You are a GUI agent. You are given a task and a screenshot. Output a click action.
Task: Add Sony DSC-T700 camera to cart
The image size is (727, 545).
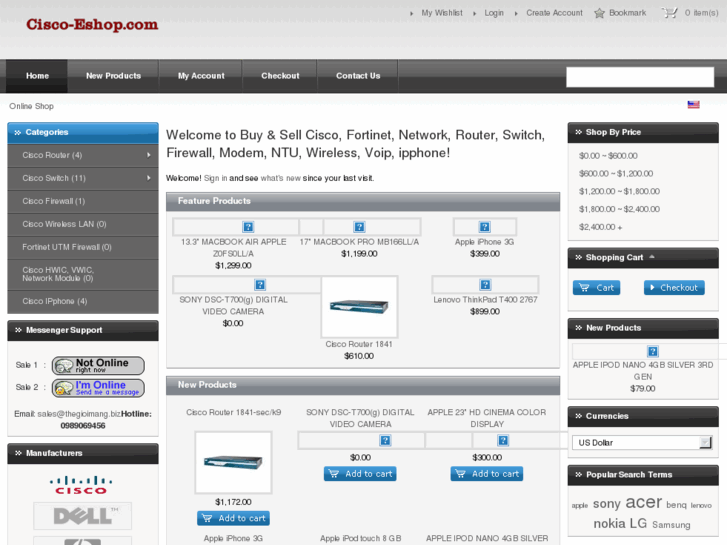point(360,474)
